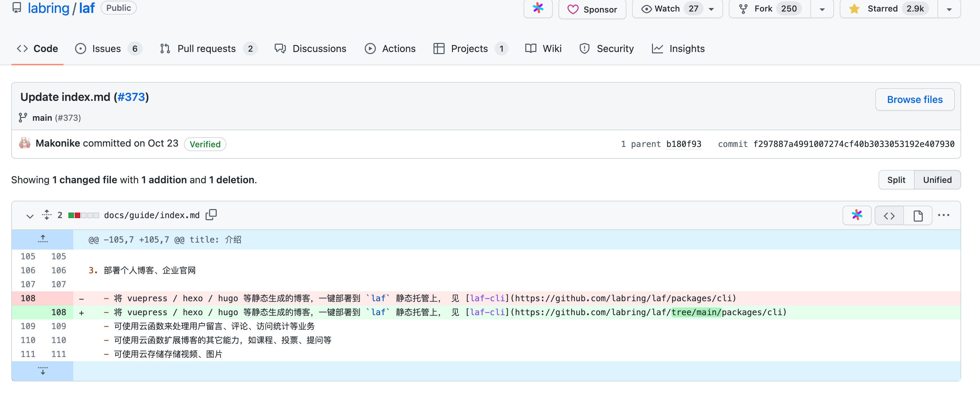
Task: Switch to the Issues tab
Action: click(x=109, y=49)
